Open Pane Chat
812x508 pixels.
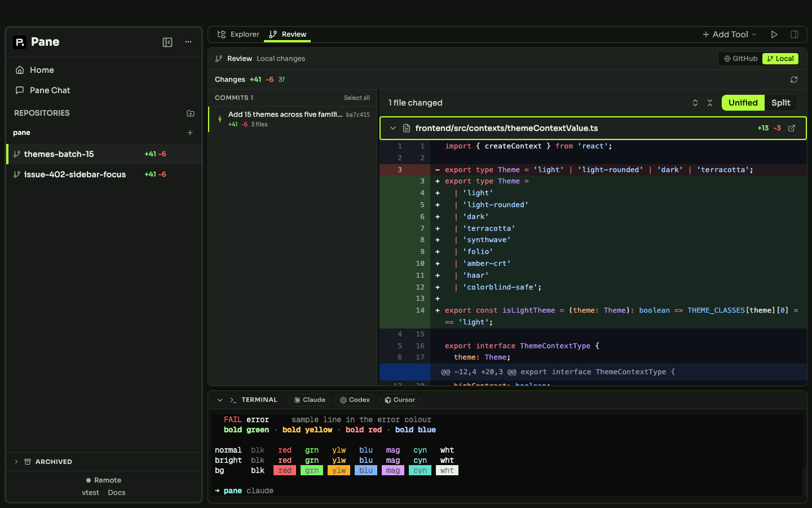[104, 90]
